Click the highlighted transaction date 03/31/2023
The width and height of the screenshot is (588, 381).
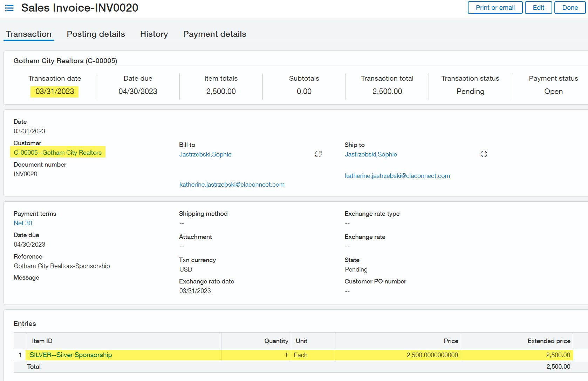tap(55, 92)
